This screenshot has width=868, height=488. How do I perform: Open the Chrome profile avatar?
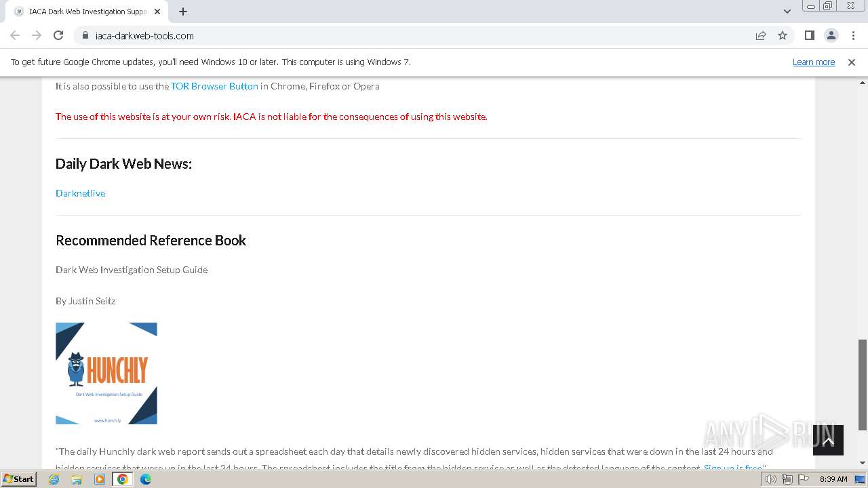831,35
